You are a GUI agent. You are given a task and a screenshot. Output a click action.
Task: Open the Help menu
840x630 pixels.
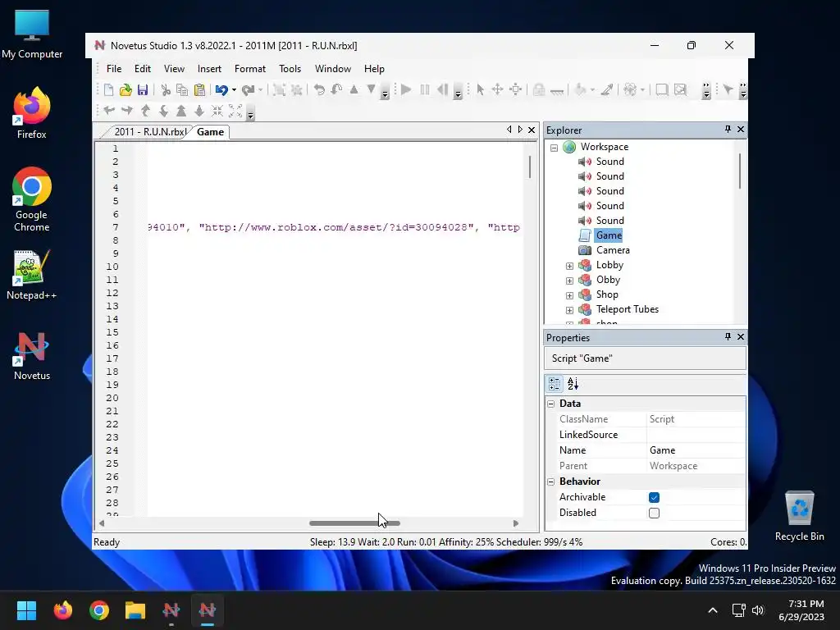tap(374, 69)
